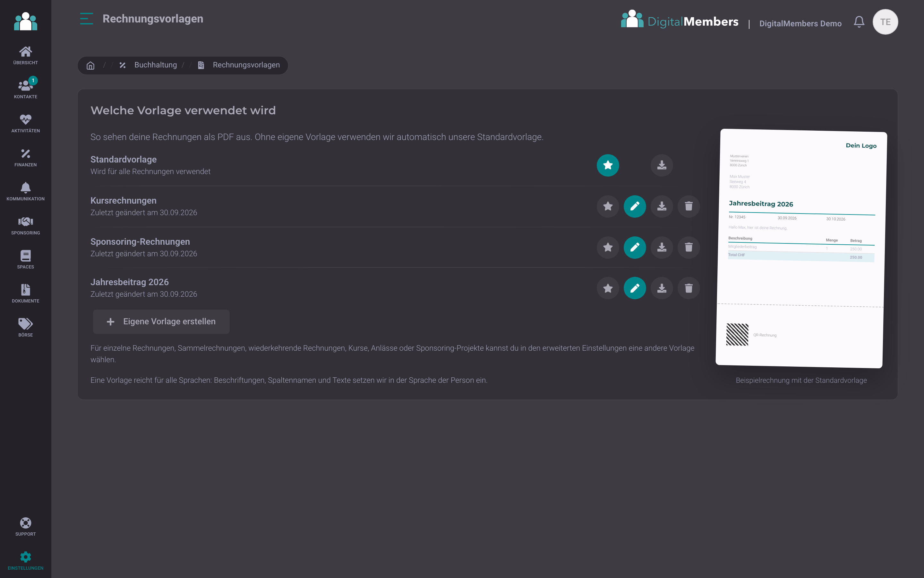The height and width of the screenshot is (578, 924).
Task: Open Kommunikation in the sidebar
Action: coord(26,192)
